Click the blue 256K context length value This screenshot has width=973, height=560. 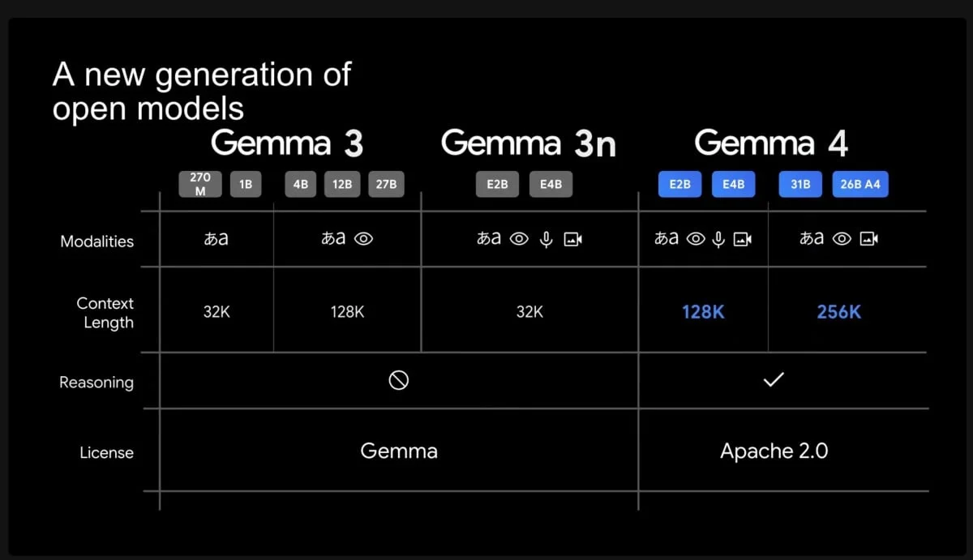pos(838,312)
